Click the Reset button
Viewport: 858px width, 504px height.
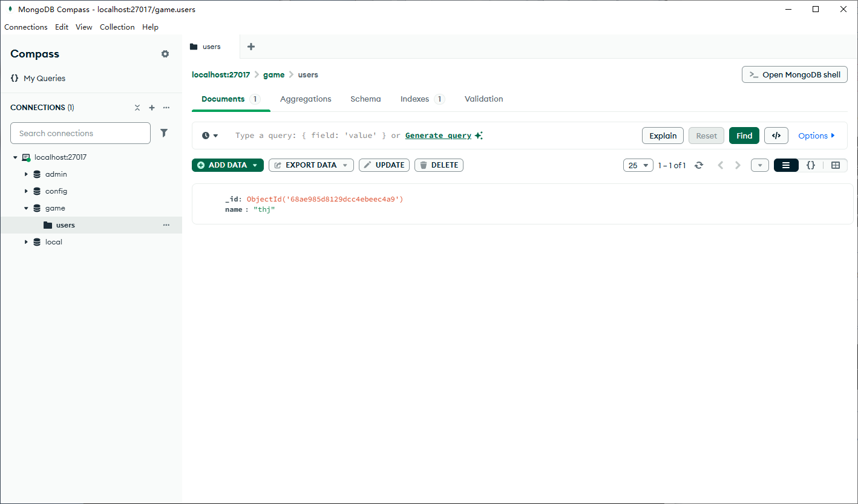coord(706,136)
